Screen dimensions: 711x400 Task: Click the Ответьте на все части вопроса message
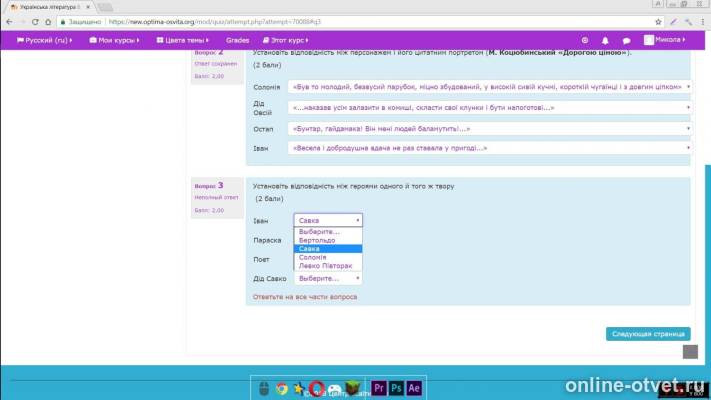pyautogui.click(x=305, y=297)
